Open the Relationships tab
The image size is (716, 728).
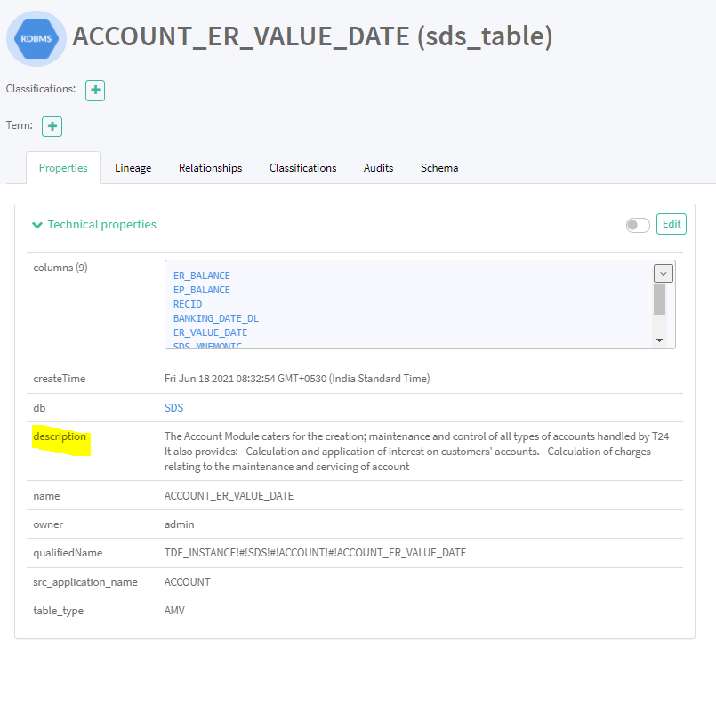pyautogui.click(x=210, y=168)
